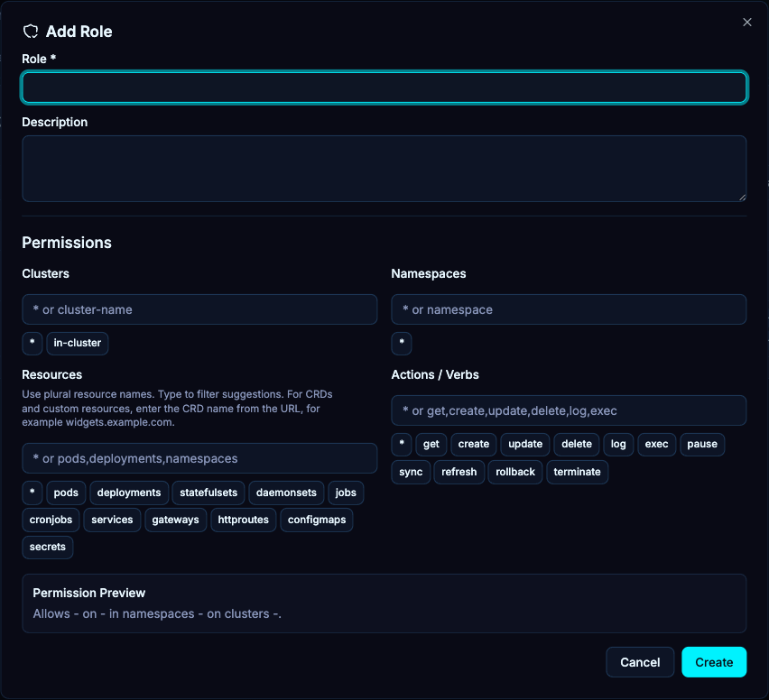Add the create verb chip
This screenshot has width=769, height=700.
point(474,444)
